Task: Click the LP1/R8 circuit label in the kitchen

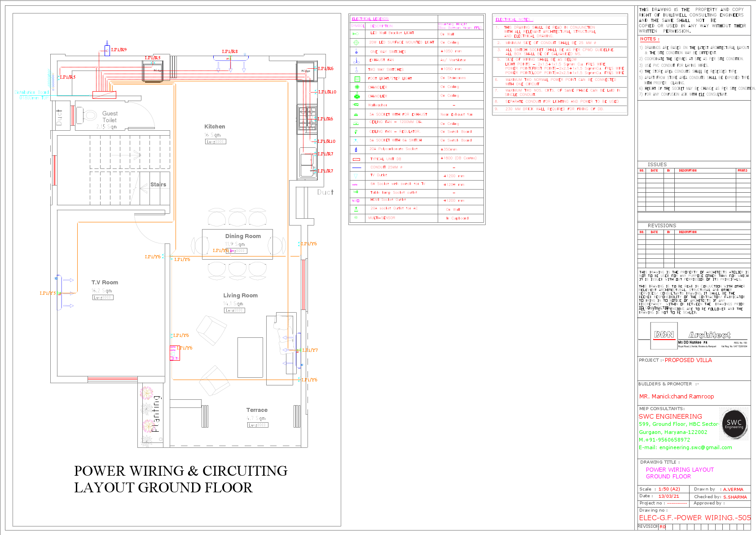Action: pyautogui.click(x=230, y=51)
